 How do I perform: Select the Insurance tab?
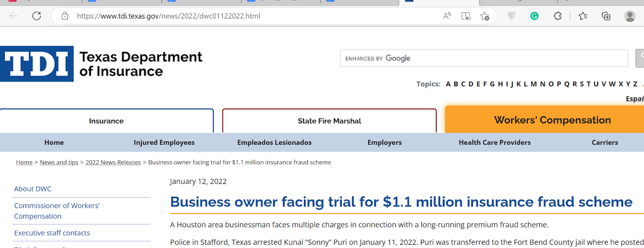click(x=106, y=121)
